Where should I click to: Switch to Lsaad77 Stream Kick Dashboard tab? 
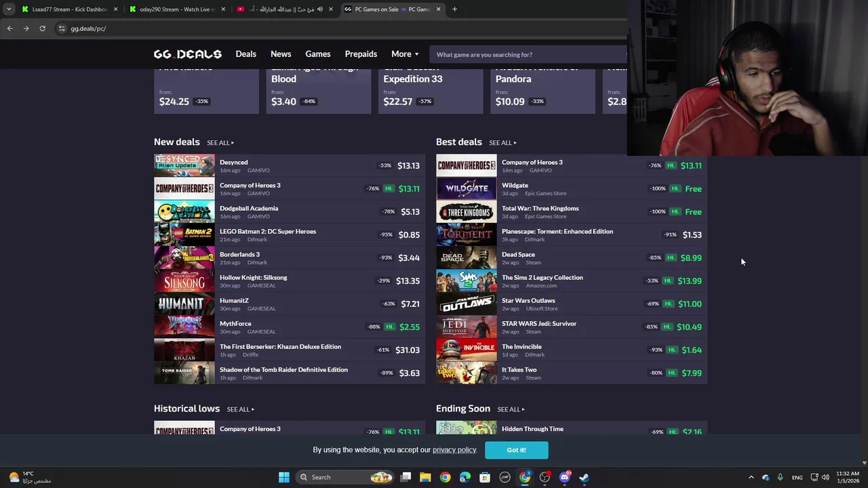[70, 9]
